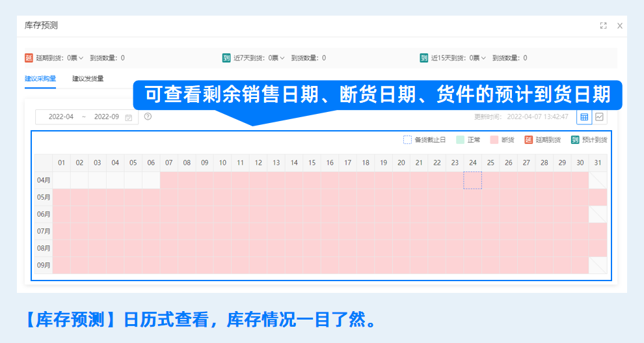Screen dimensions: 644x343
Task: Open calendar picker icon in date range
Action: coord(129,118)
